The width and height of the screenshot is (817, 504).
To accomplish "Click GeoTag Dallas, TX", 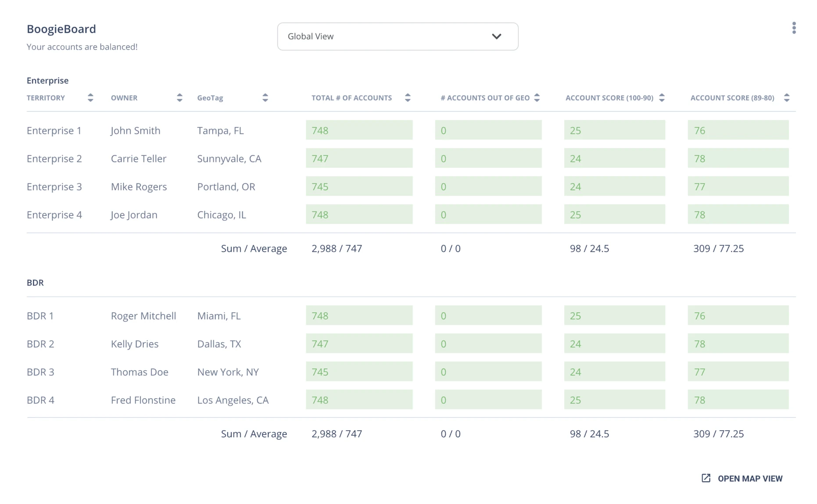I will [x=219, y=343].
